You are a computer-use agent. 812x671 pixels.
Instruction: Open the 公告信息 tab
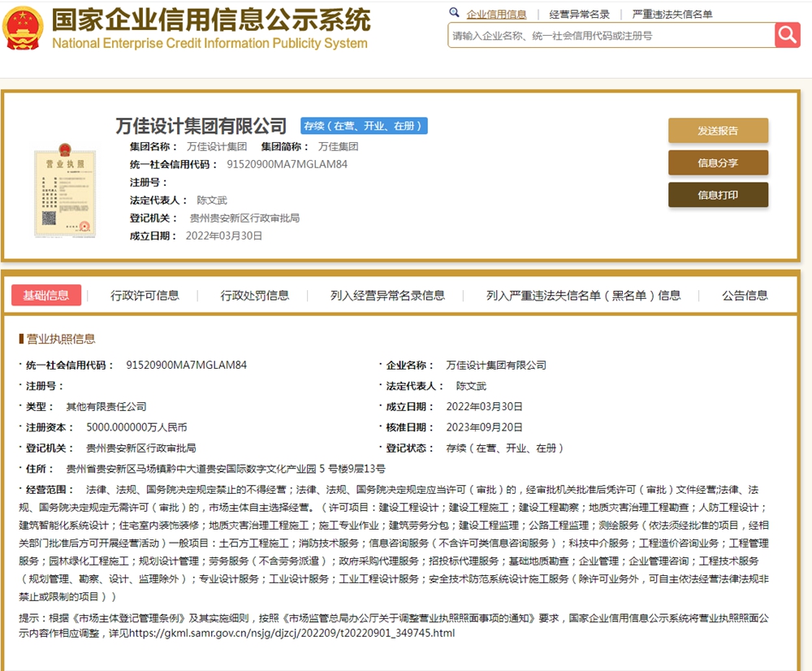click(x=745, y=296)
